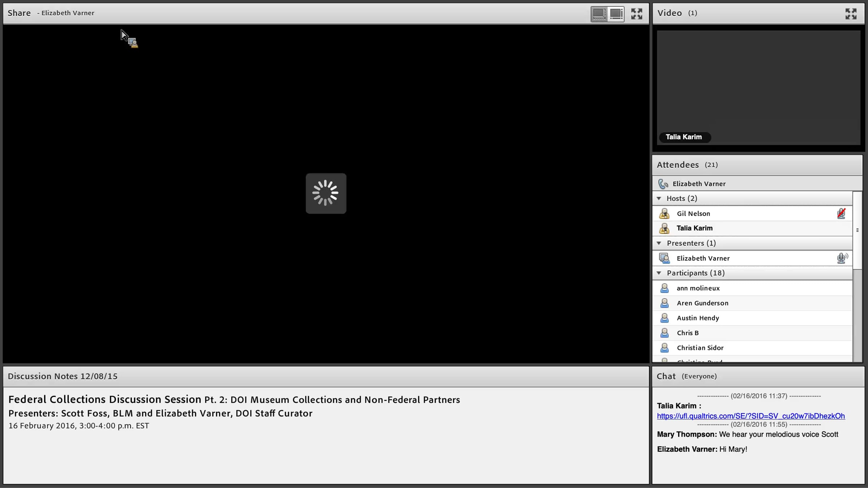
Task: Collapse the Hosts group
Action: pyautogui.click(x=659, y=198)
